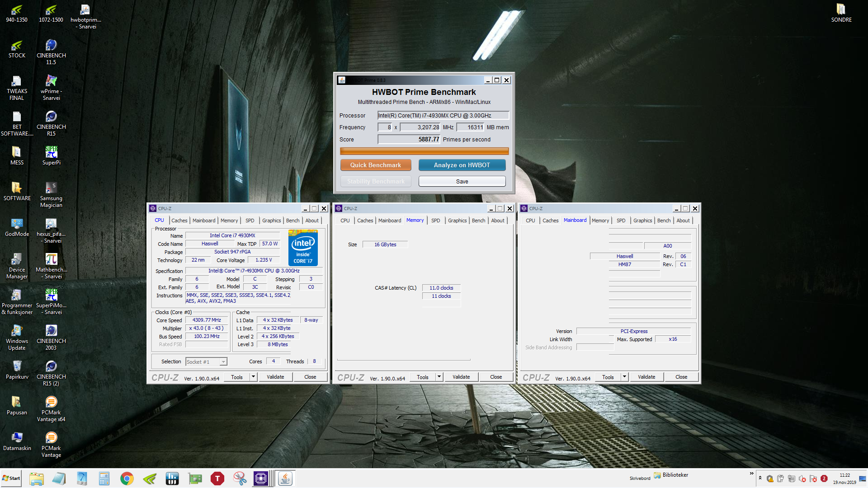Click the Biblioteker taskbar toolbar

(671, 475)
